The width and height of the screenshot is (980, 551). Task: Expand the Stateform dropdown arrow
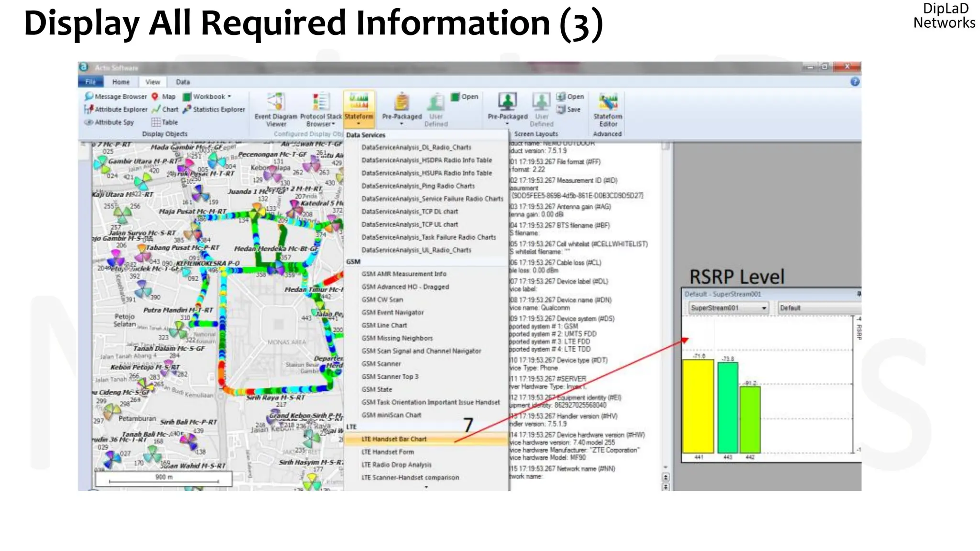coord(358,124)
